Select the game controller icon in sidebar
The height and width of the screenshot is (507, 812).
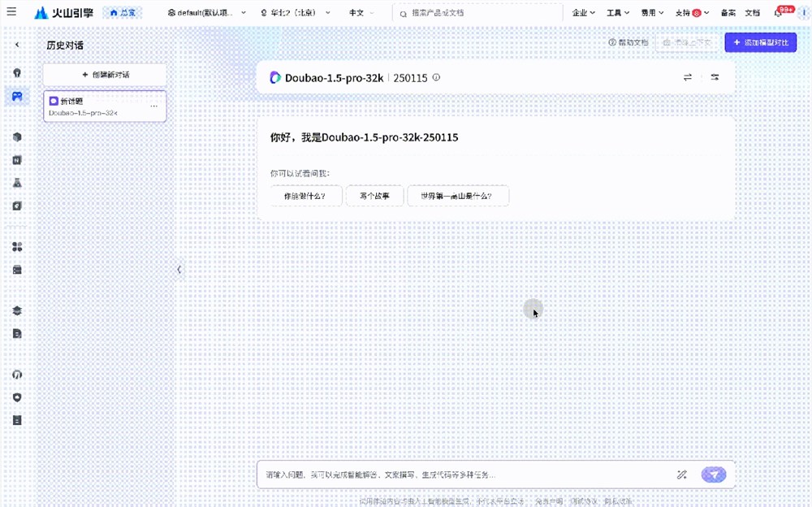(17, 97)
